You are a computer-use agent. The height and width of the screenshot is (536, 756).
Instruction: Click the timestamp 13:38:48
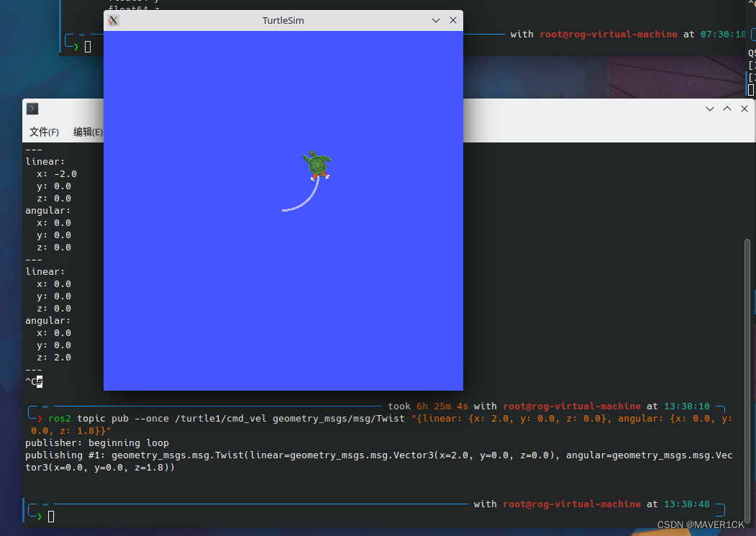(686, 504)
